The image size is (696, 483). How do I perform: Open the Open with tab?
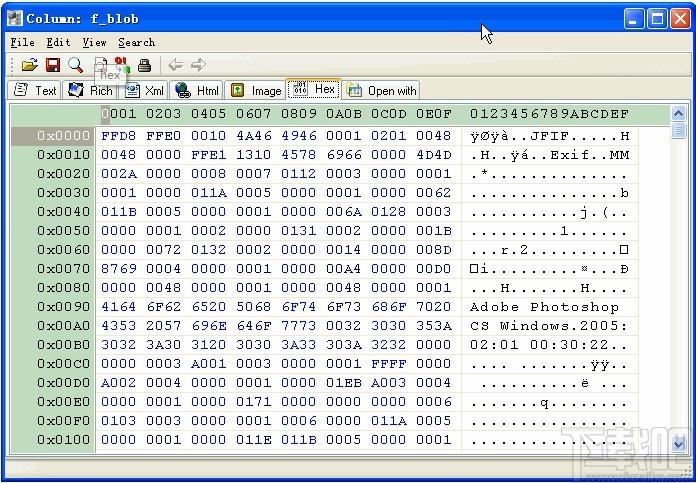[381, 90]
